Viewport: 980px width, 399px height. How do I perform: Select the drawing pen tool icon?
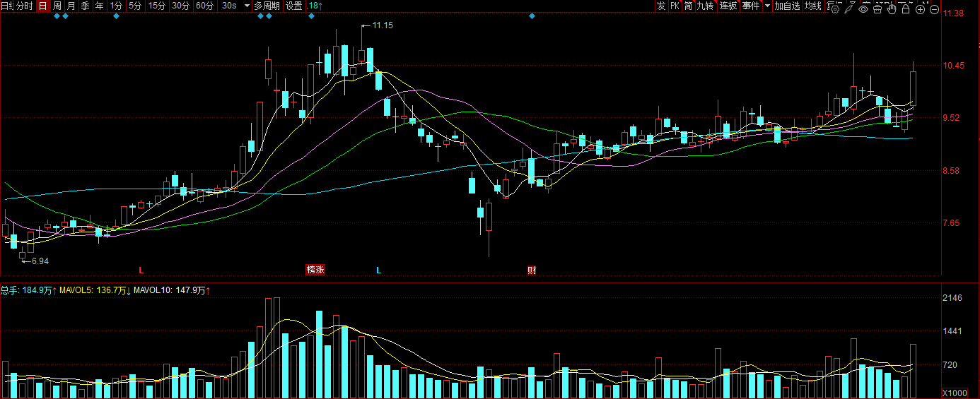[848, 9]
